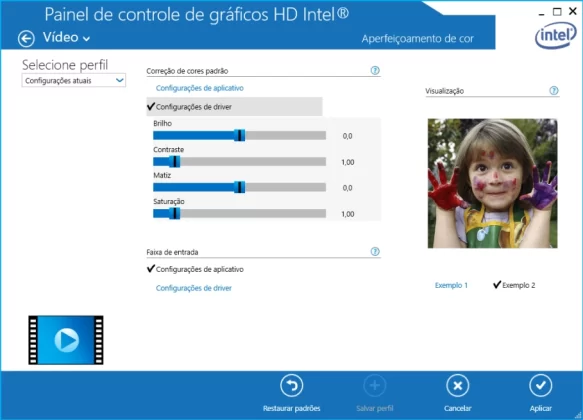Viewport: 583px width, 420px height.
Task: Click the Aperfeiçoamento de cor tab
Action: click(x=418, y=39)
